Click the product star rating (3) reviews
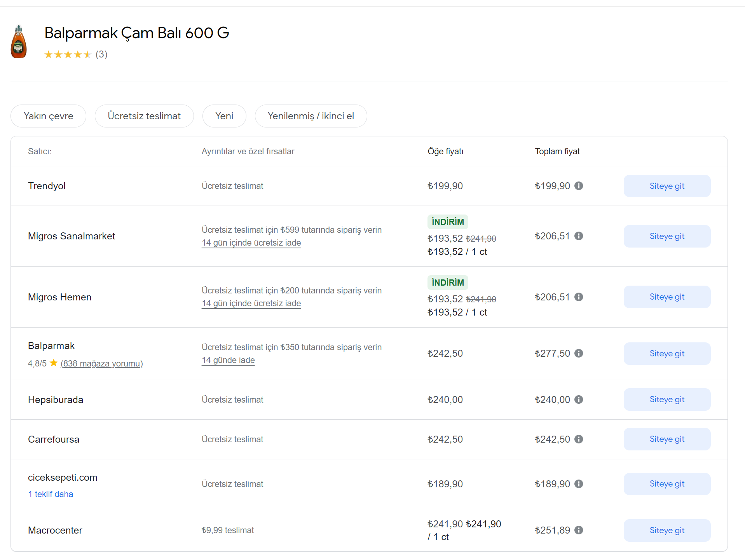Image resolution: width=745 pixels, height=560 pixels. 76,54
